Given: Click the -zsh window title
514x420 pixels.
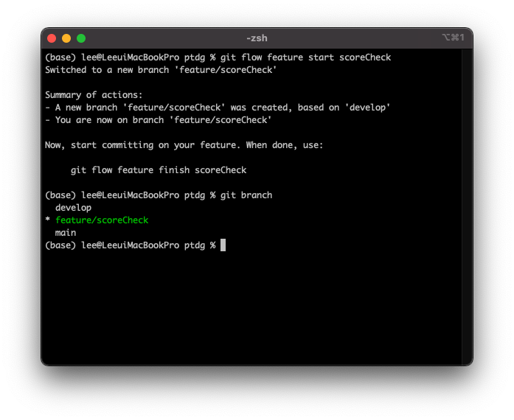Looking at the screenshot, I should (x=257, y=38).
